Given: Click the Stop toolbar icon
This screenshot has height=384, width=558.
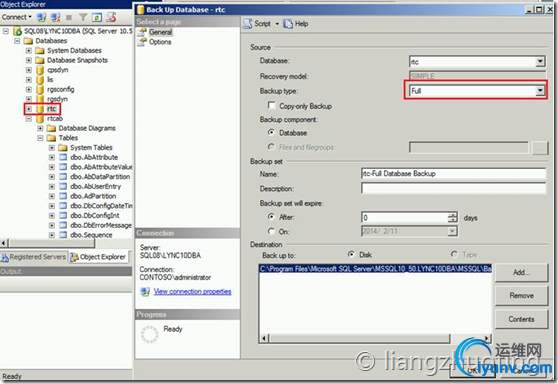Looking at the screenshot, I should tap(69, 17).
